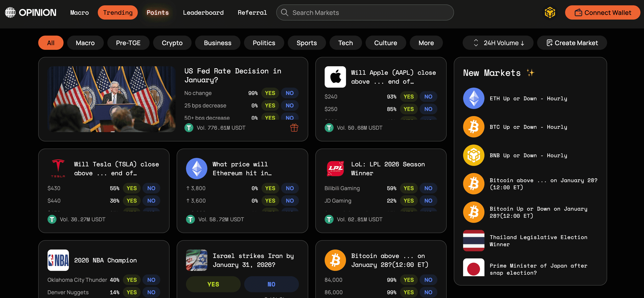The width and height of the screenshot is (644, 298).
Task: Select NO for Bilibili Gaming outcome
Action: (x=428, y=188)
